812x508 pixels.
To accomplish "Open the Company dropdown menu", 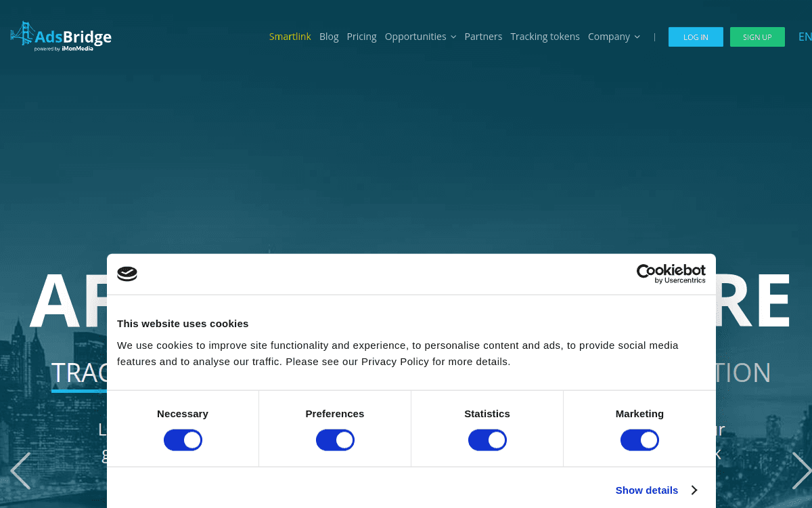I will (614, 37).
